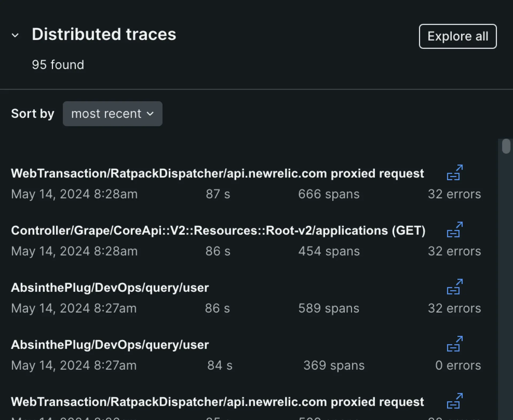Collapse the Distributed traces section
Image resolution: width=513 pixels, height=420 pixels.
click(x=15, y=36)
